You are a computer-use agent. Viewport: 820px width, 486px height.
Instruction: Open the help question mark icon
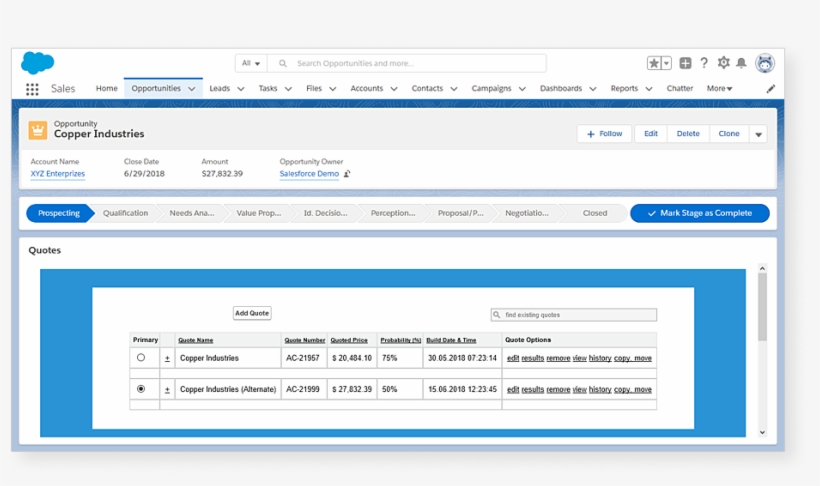coord(704,63)
